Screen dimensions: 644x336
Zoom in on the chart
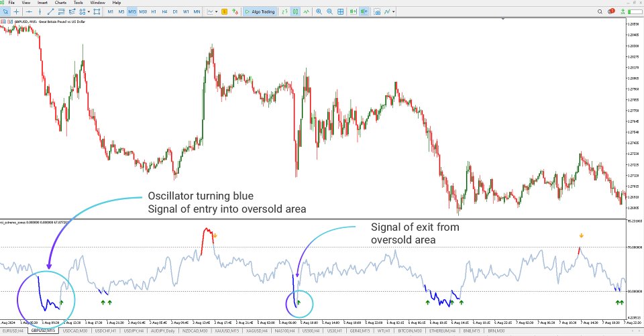[x=319, y=12]
